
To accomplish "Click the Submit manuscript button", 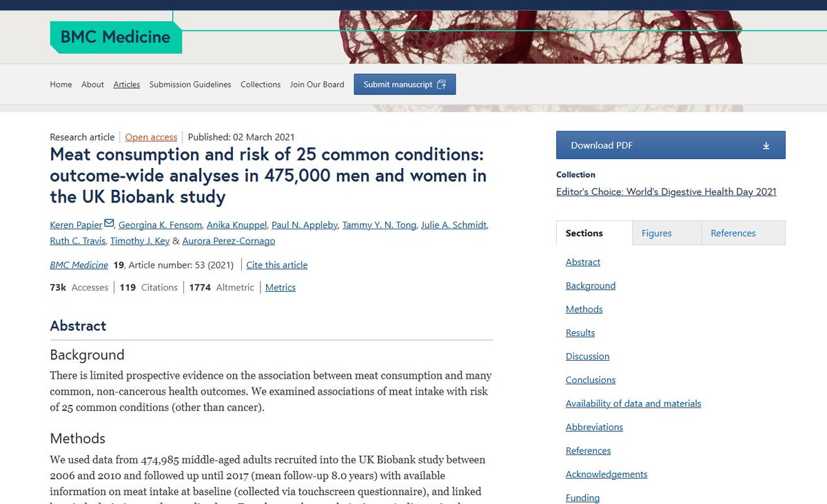I will (x=405, y=85).
